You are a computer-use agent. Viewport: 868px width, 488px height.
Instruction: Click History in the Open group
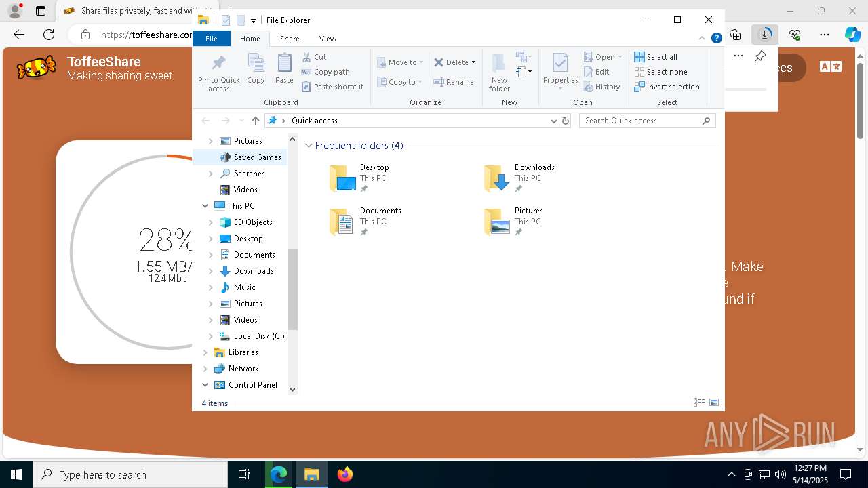pyautogui.click(x=602, y=87)
